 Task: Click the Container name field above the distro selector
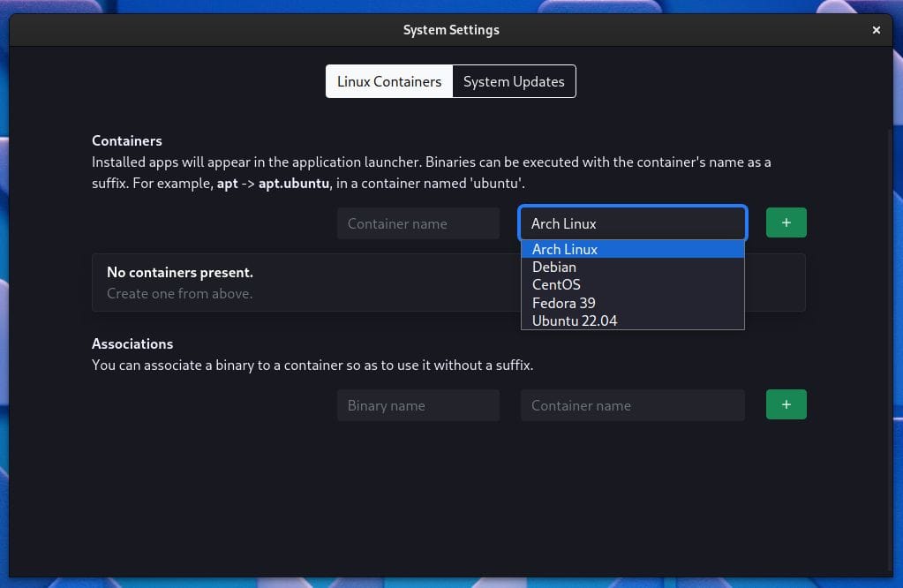418,222
